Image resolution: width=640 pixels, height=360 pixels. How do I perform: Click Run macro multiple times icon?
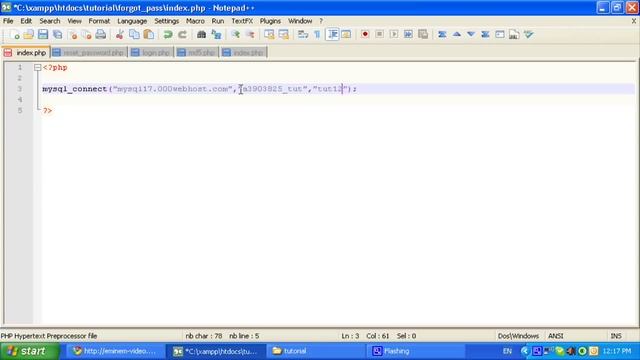pyautogui.click(x=408, y=35)
